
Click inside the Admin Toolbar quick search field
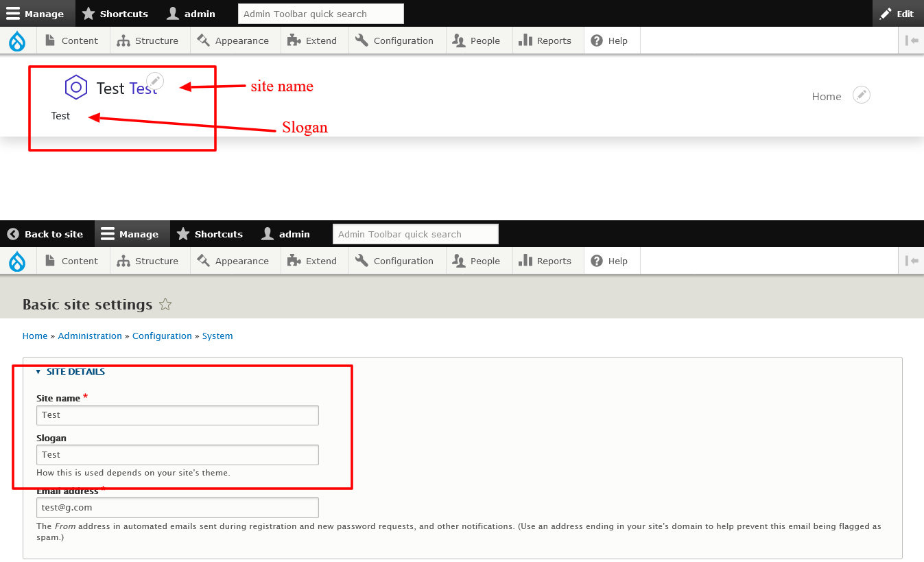pyautogui.click(x=320, y=14)
